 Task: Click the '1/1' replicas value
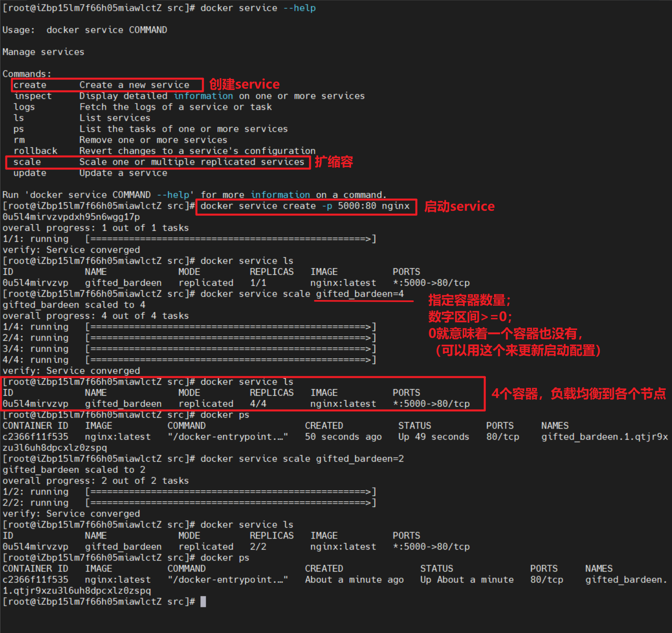click(x=258, y=283)
